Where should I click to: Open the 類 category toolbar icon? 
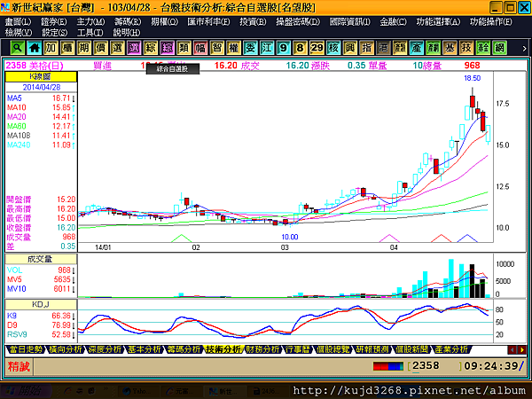(184, 48)
